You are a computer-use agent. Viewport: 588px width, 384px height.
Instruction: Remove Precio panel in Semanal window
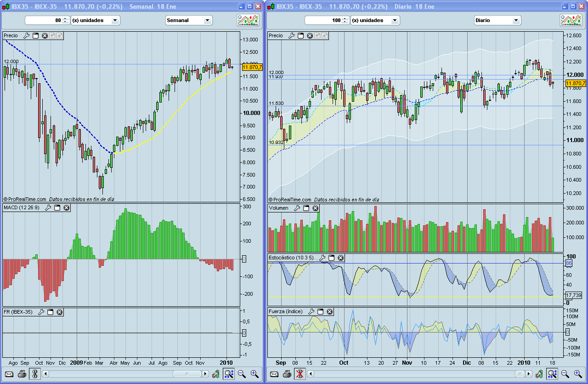45,35
